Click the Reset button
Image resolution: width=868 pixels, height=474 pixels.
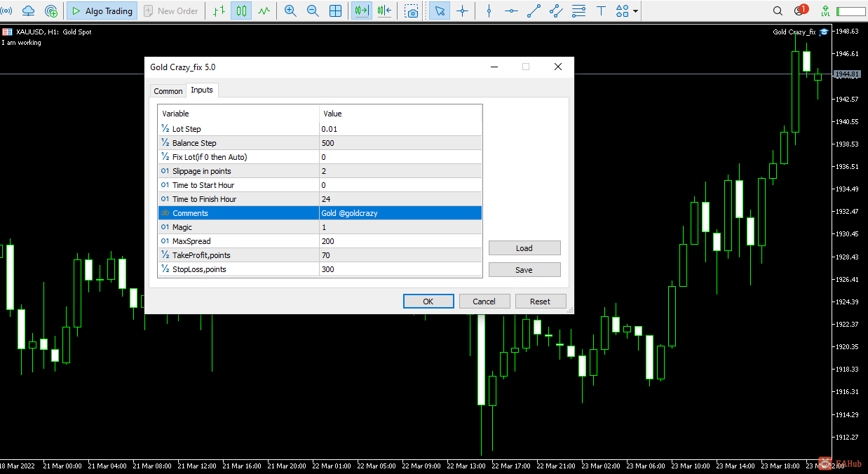point(541,302)
